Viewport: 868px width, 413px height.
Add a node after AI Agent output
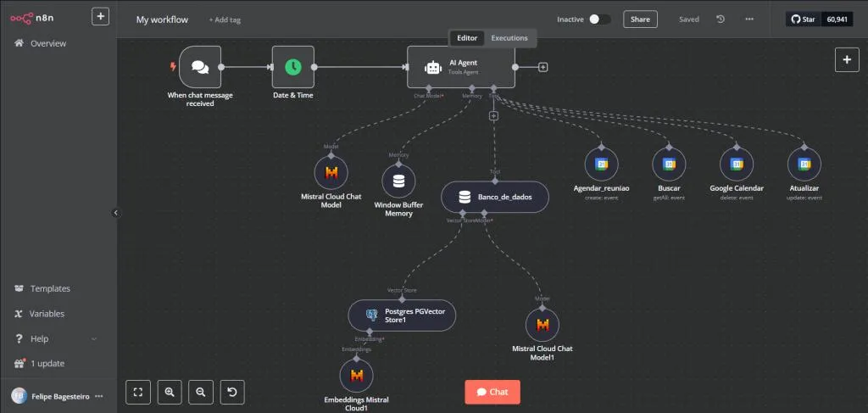pyautogui.click(x=543, y=67)
